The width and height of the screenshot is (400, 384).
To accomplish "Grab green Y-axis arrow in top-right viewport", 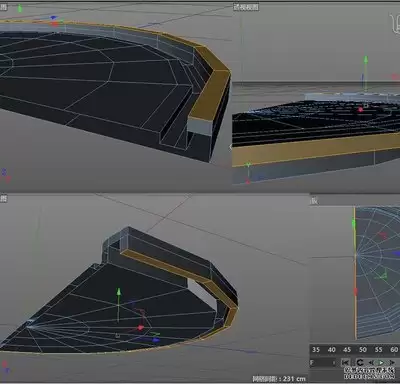I will (366, 60).
